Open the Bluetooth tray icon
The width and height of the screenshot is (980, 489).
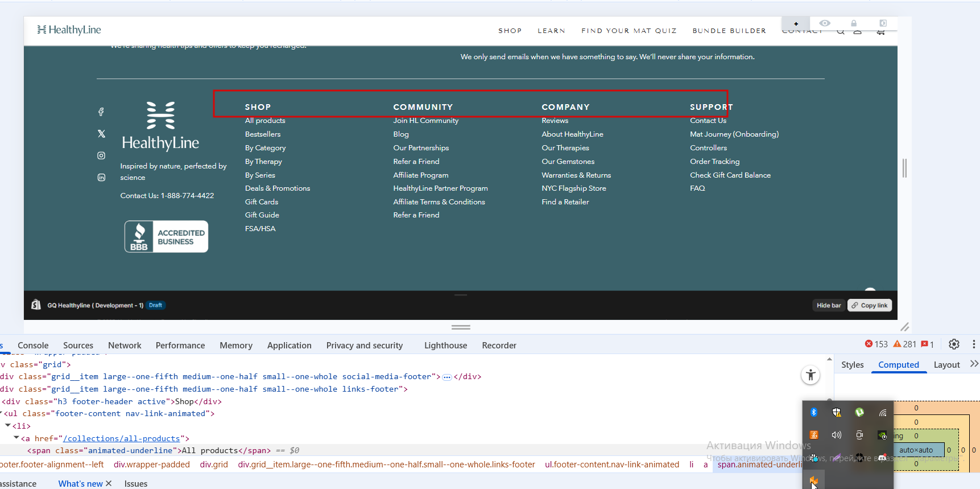click(x=814, y=412)
